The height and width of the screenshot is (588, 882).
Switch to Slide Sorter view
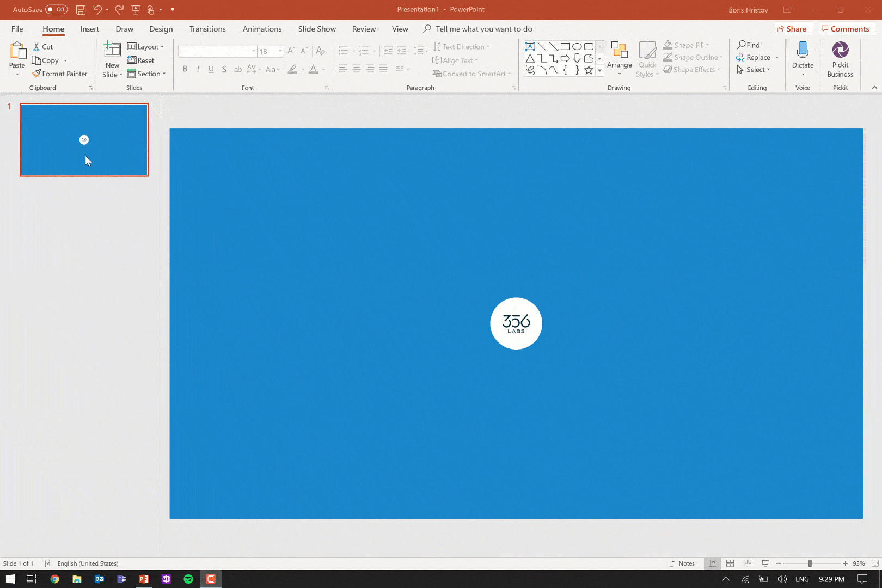[x=730, y=563]
